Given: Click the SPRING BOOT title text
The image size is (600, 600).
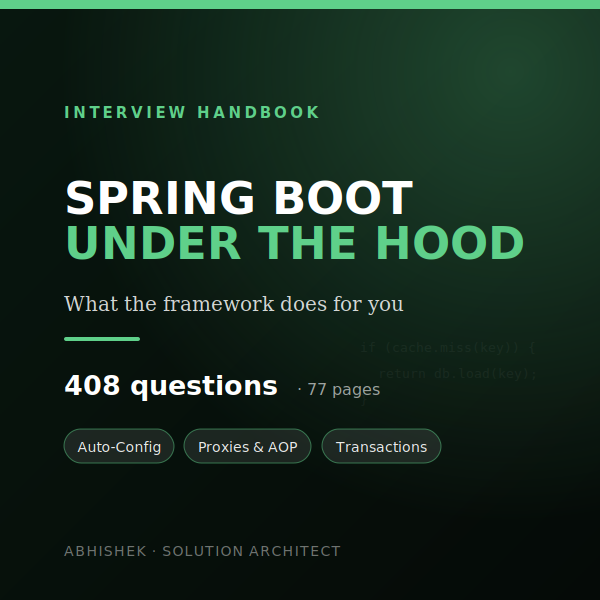Looking at the screenshot, I should coord(239,198).
